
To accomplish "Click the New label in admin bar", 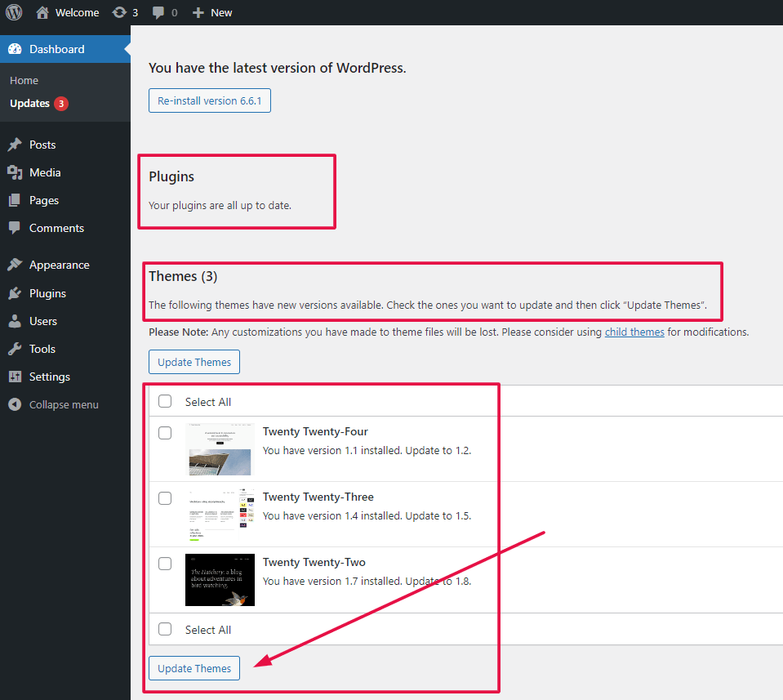I will tap(221, 13).
